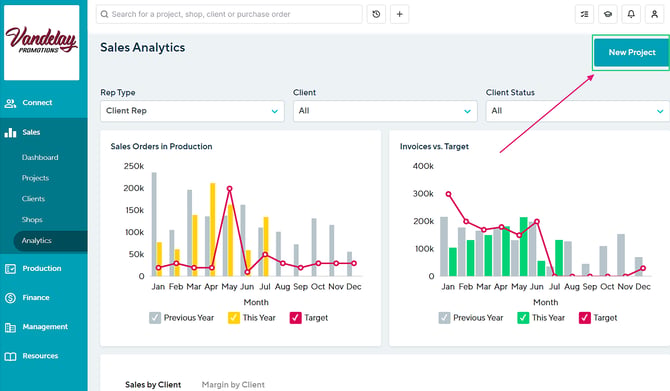Click the Vandelay Promotions logo
This screenshot has width=670, height=391.
41,42
